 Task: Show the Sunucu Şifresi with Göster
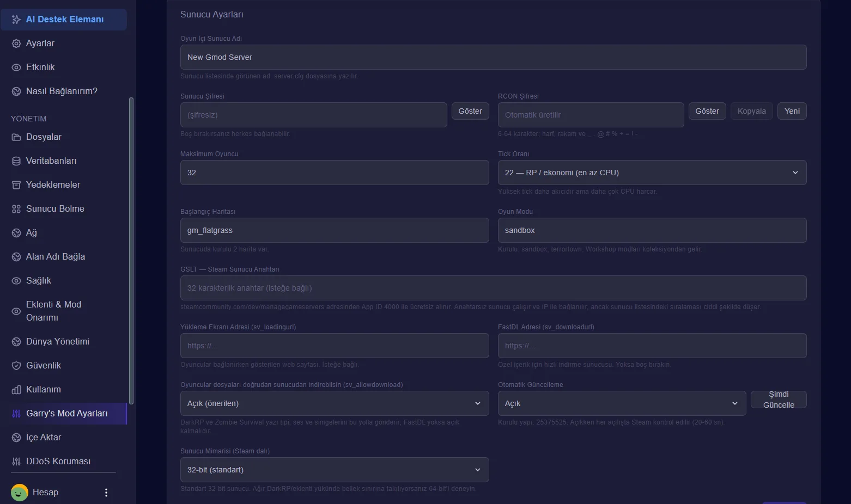(470, 111)
